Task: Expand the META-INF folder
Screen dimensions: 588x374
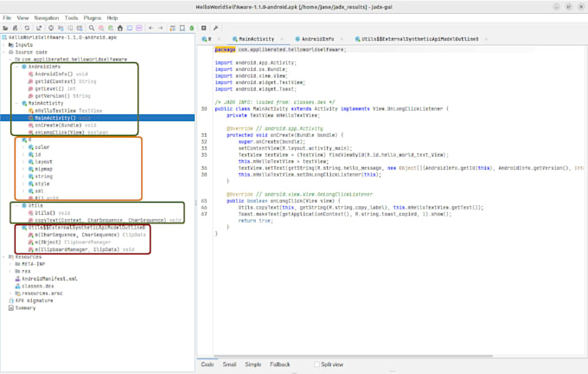Action: click(x=10, y=264)
